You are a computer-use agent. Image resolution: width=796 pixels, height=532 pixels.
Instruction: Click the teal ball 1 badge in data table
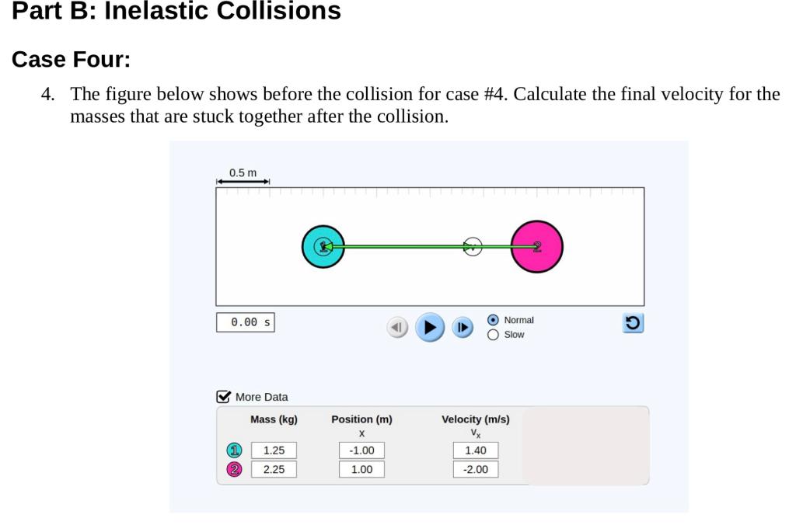232,450
